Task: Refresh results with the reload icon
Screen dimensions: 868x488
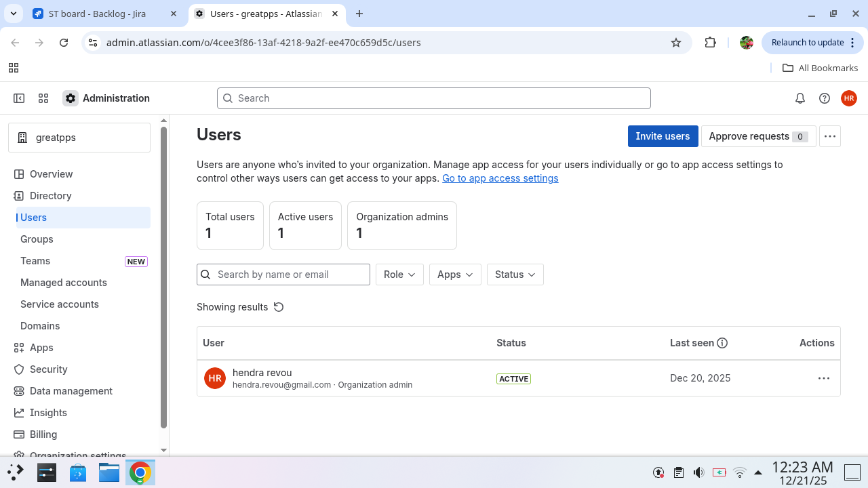Action: 279,307
